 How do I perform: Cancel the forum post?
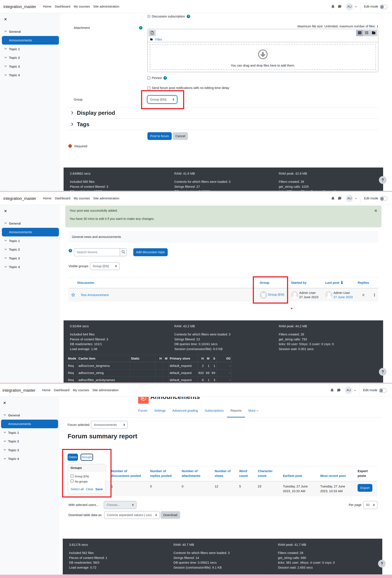pyautogui.click(x=180, y=136)
